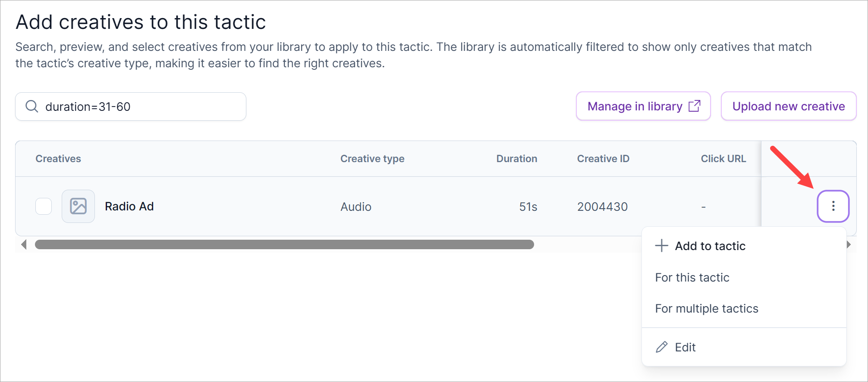The image size is (868, 382).
Task: Click the left scroll arrow of the table
Action: (24, 244)
